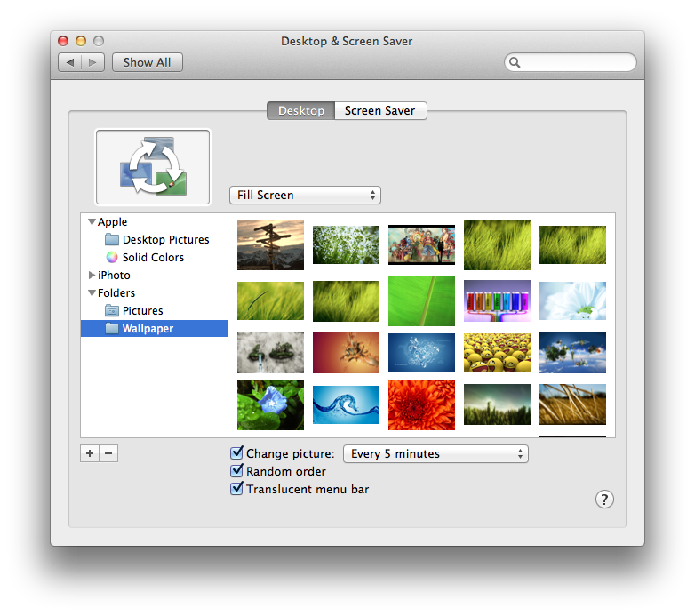Screen dimensions: 695x616
Task: Select the blue flower on leaves wallpaper
Action: pos(270,404)
